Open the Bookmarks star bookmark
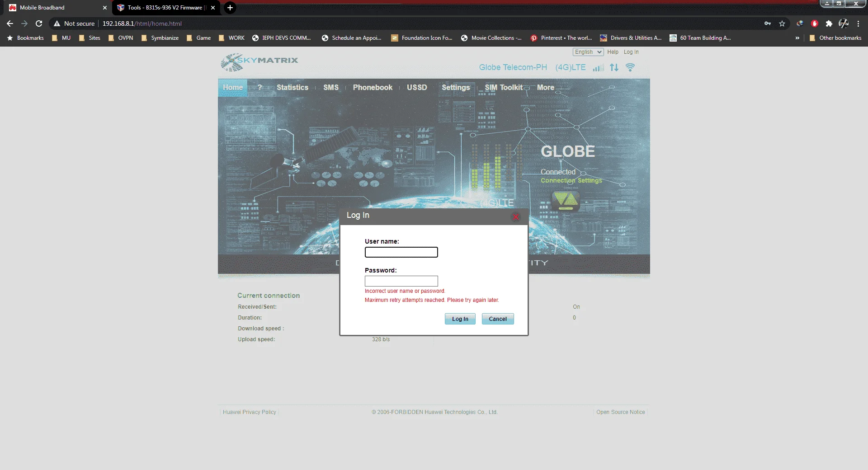 coord(25,38)
